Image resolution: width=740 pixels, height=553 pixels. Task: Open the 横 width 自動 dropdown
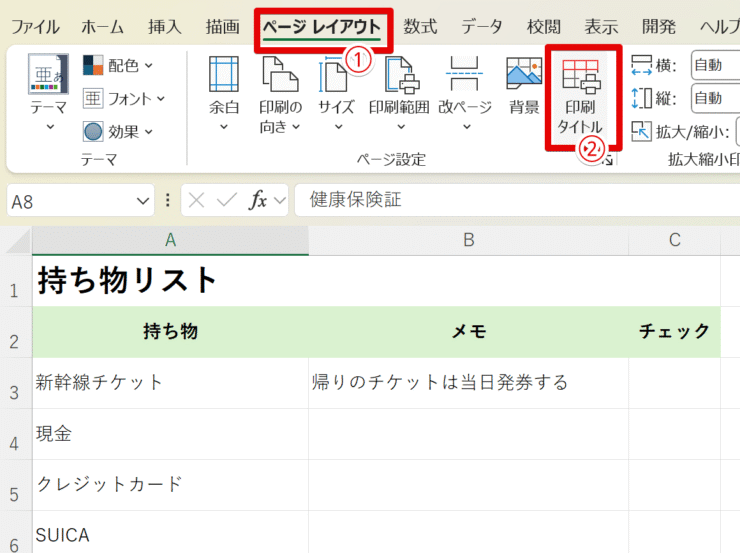coord(715,65)
